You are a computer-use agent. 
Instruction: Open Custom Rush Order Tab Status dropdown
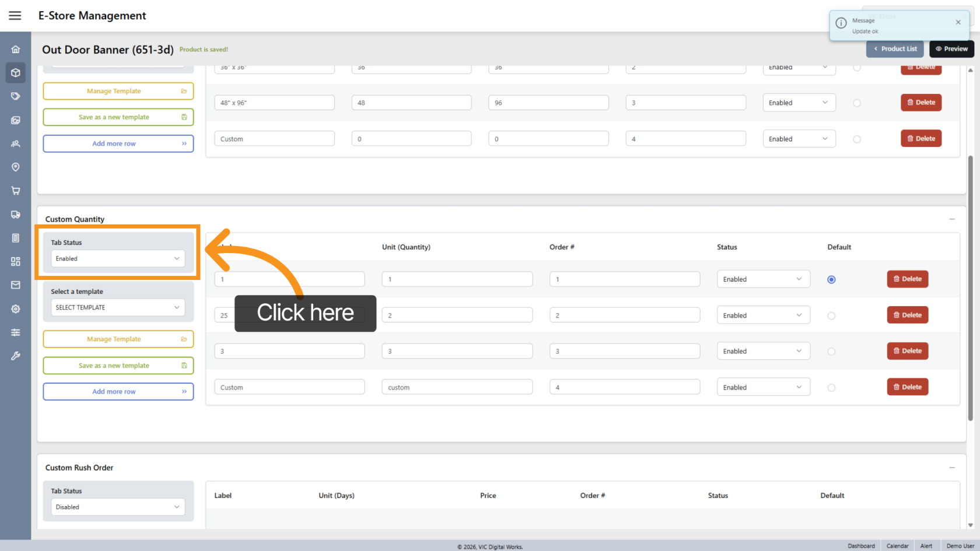point(118,507)
